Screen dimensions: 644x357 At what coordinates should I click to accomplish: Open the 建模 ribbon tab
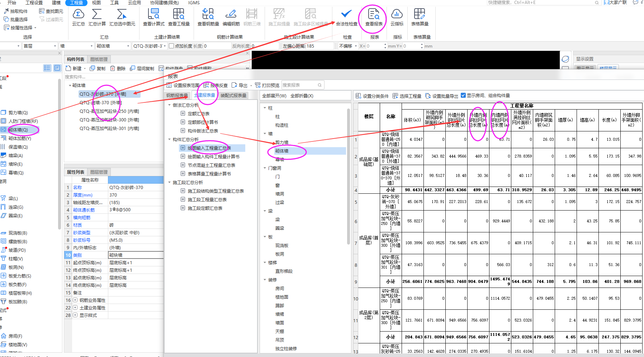(x=56, y=3)
